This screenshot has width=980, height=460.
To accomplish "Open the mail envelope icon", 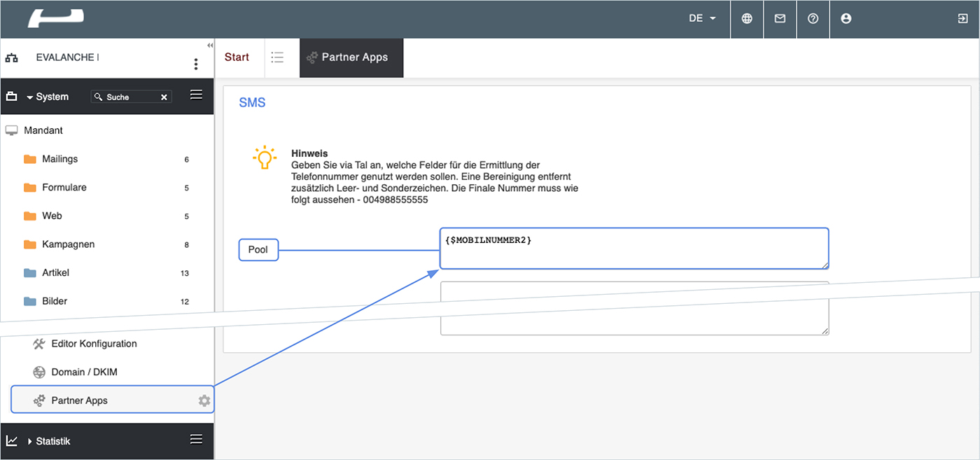I will 780,19.
